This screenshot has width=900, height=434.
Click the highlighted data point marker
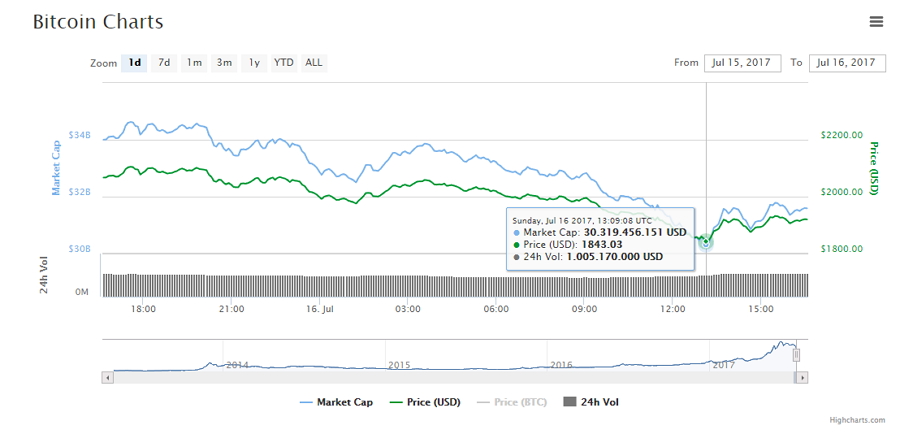coord(706,242)
